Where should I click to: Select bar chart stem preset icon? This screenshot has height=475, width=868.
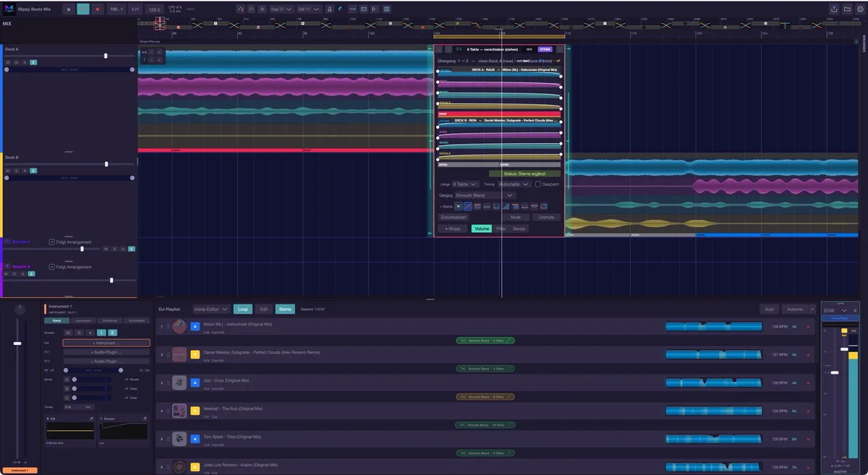pos(506,206)
